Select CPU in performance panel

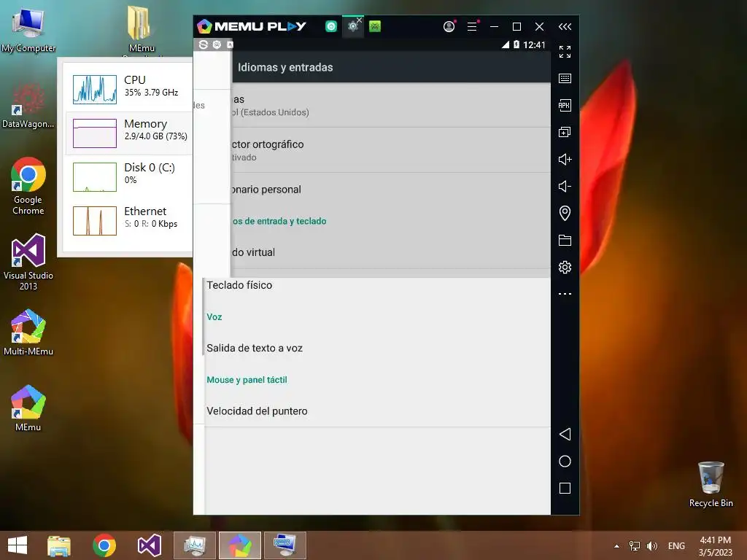pyautogui.click(x=128, y=88)
